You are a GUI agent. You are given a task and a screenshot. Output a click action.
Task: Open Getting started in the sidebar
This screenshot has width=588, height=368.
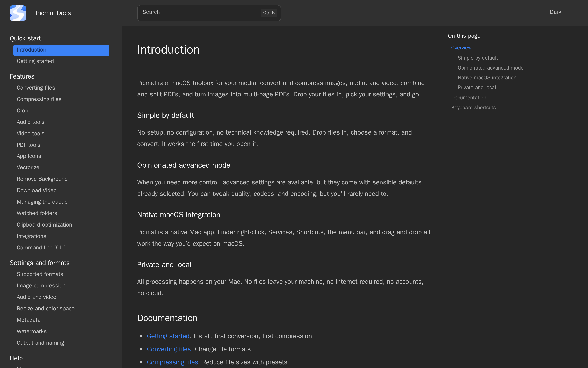tap(35, 61)
